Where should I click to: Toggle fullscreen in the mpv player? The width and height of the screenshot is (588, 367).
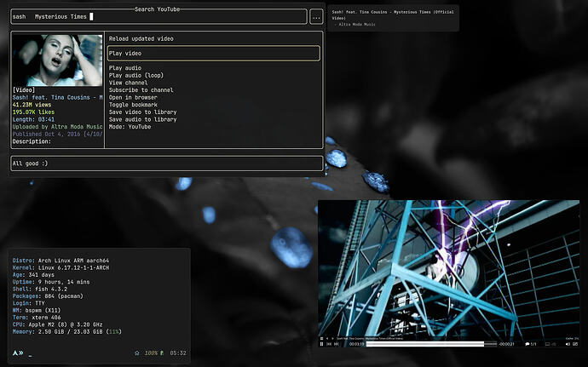pyautogui.click(x=575, y=344)
